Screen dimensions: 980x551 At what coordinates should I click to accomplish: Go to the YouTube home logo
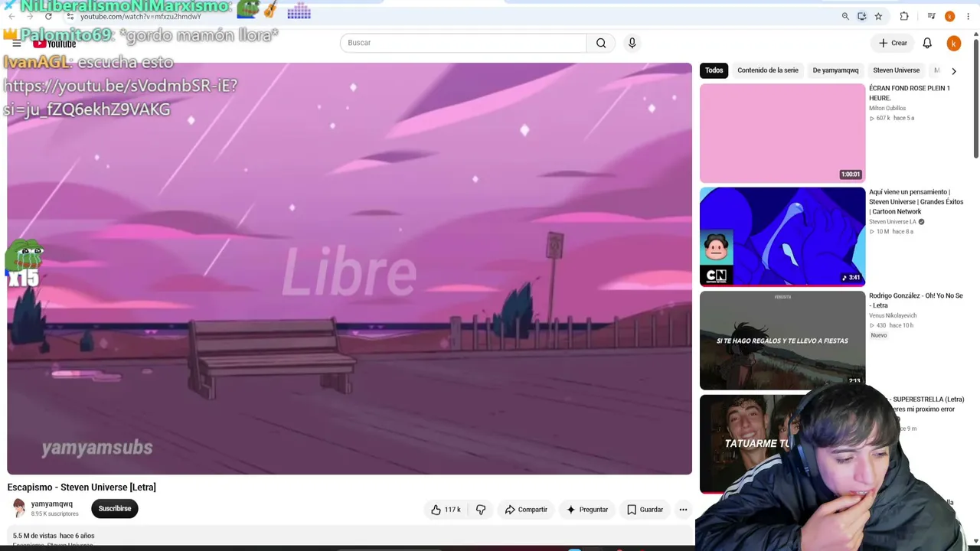coord(54,44)
